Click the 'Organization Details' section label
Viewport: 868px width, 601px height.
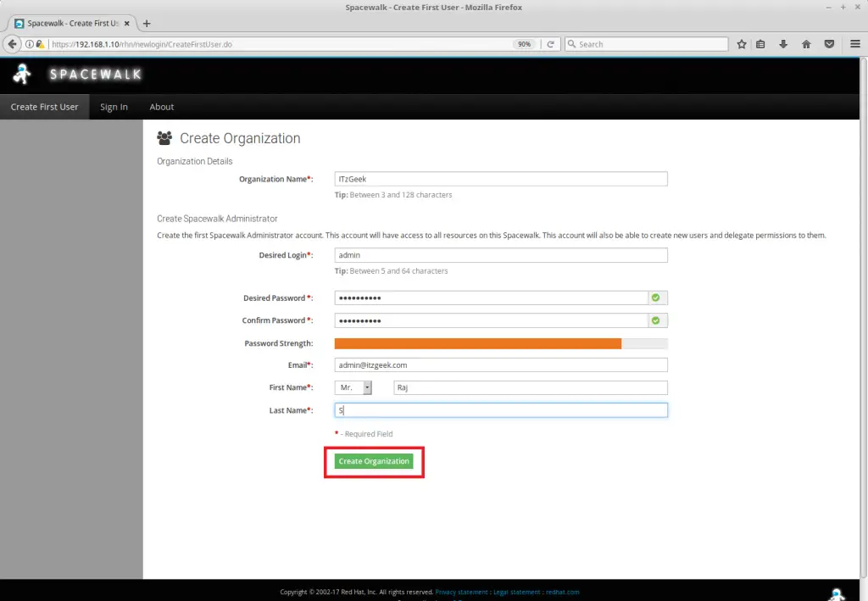[x=194, y=161]
